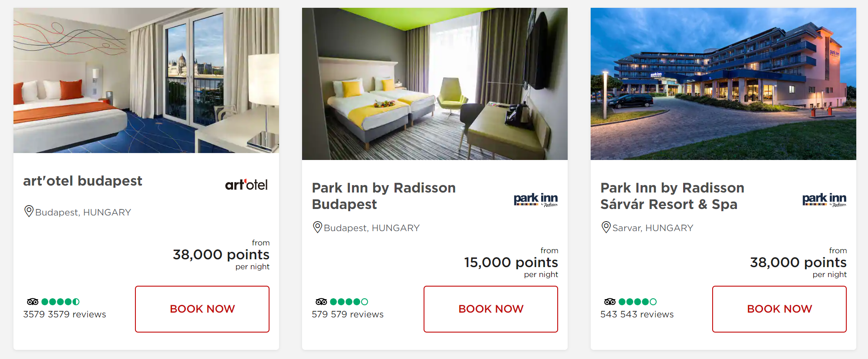Click the Park Inn logo on Sárvár card
The width and height of the screenshot is (868, 359).
coord(824,200)
